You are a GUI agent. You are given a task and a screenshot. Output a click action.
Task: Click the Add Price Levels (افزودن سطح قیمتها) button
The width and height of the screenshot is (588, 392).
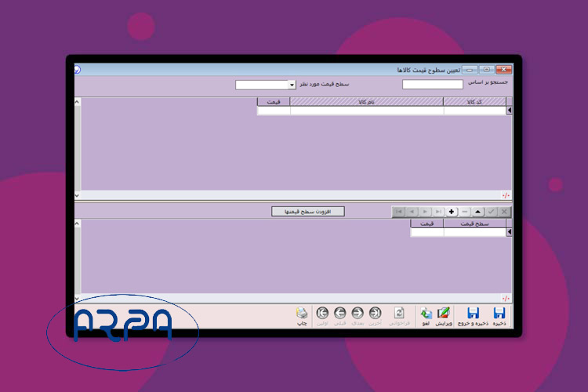tap(307, 212)
